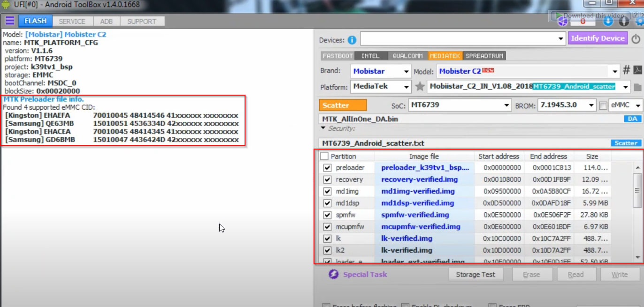Click the Erase button
The width and height of the screenshot is (644, 307).
[531, 275]
